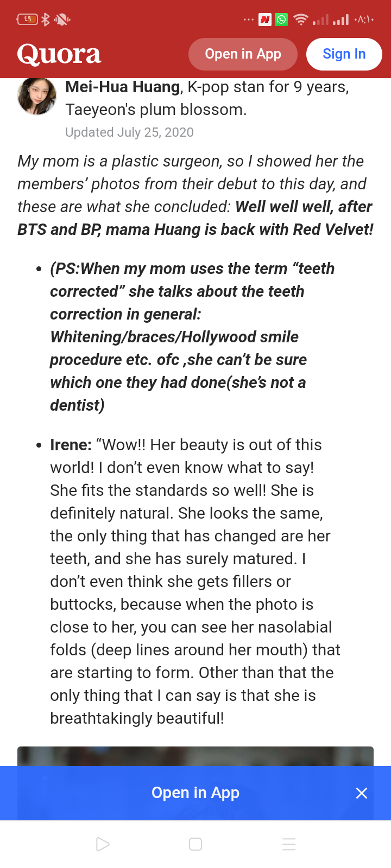This screenshot has height=868, width=391.
Task: Tap the three-dots overflow in status bar
Action: point(249,20)
